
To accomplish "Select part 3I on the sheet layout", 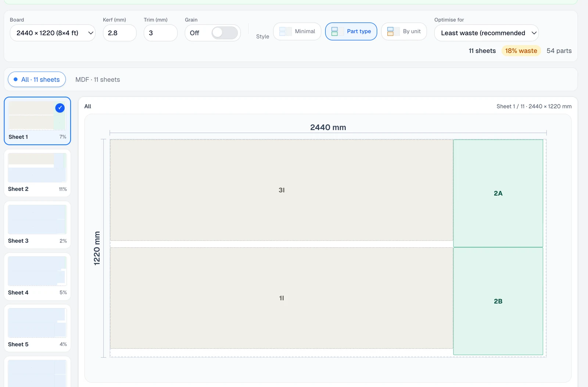I will click(282, 190).
